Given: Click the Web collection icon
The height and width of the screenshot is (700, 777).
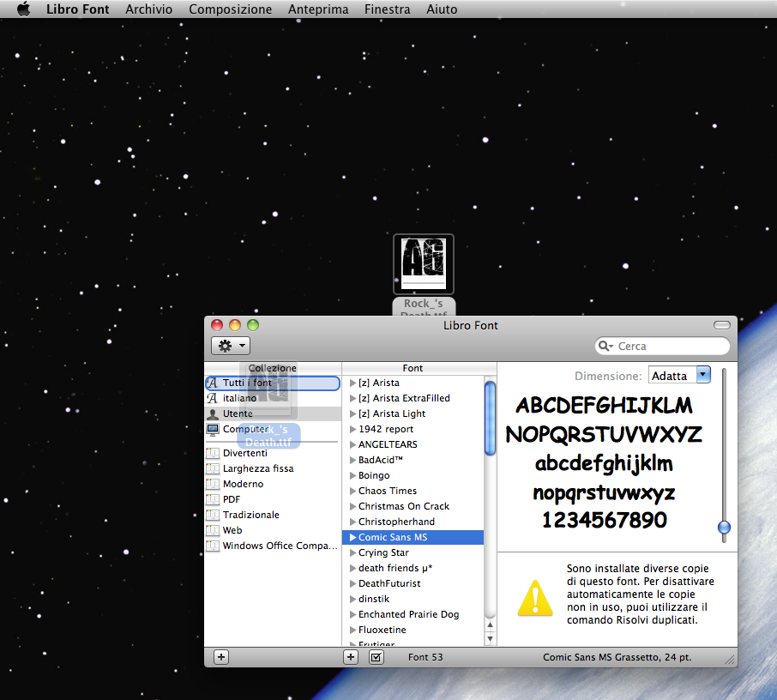Looking at the screenshot, I should coord(213,530).
